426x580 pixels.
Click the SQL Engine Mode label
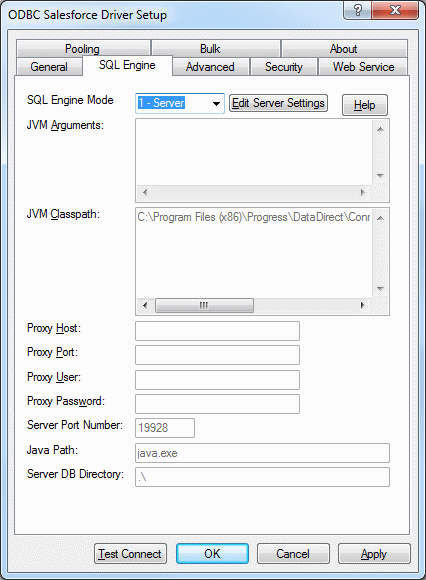70,100
